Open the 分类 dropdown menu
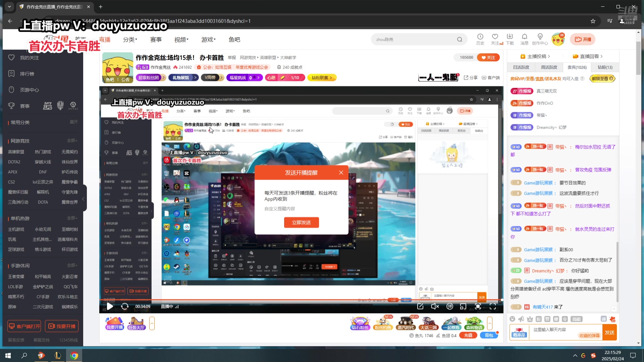 coord(130,40)
